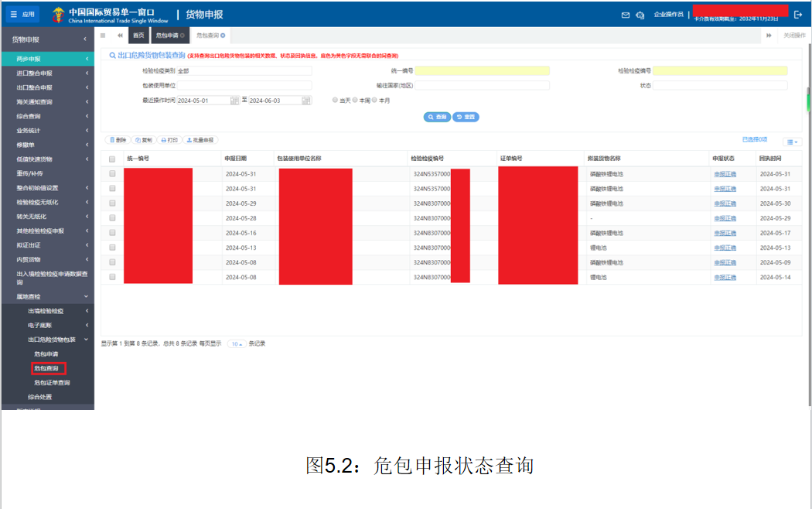Click the customer service headset icon

(640, 15)
